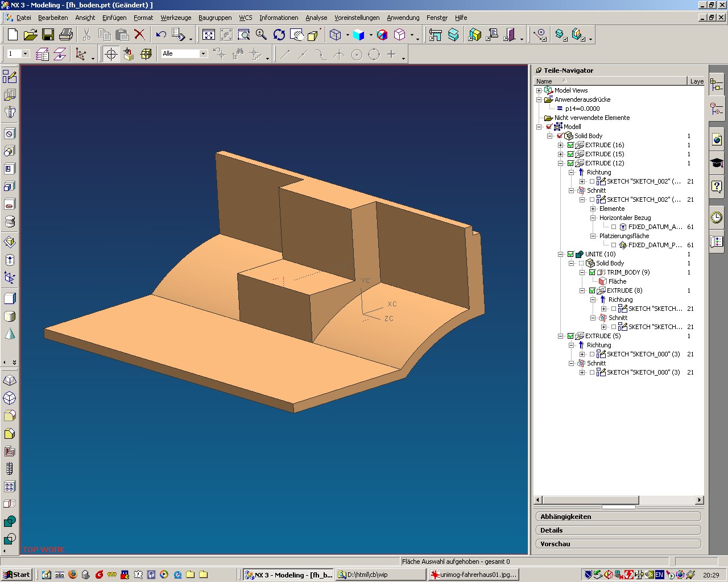Click the Windows Start button
This screenshot has height=582, width=728.
[16, 575]
